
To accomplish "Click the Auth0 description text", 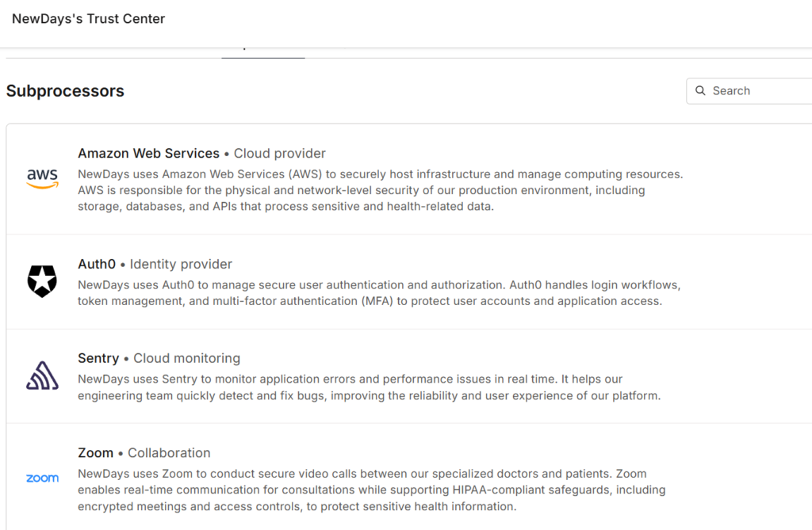I will (x=379, y=292).
